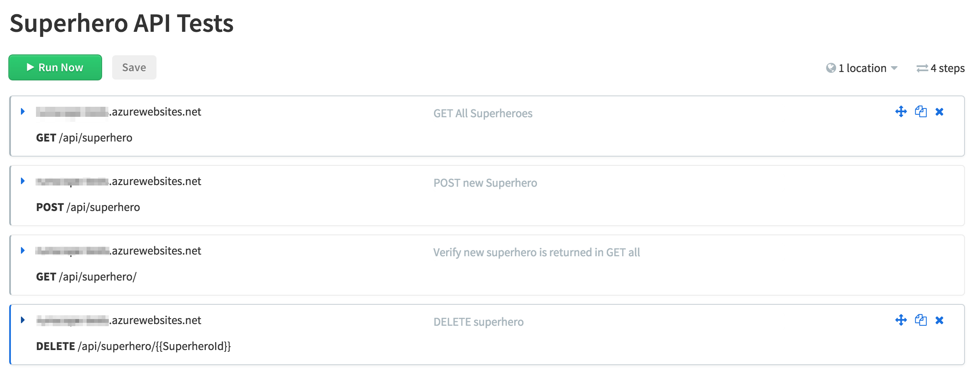The height and width of the screenshot is (376, 980).
Task: Expand the POST new Superhero step
Action: pos(23,181)
